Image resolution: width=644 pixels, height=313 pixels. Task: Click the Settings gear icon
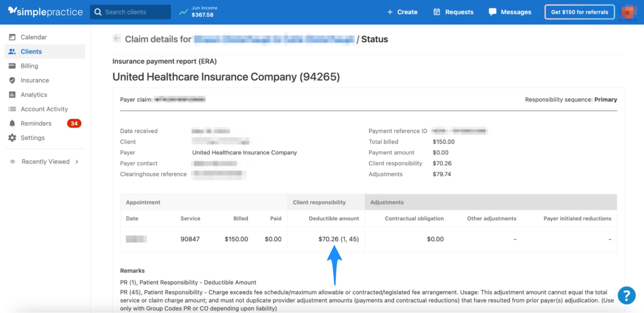tap(12, 138)
